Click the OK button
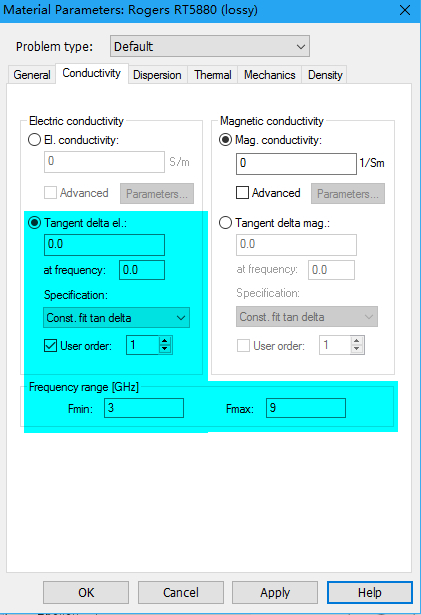 (86, 592)
